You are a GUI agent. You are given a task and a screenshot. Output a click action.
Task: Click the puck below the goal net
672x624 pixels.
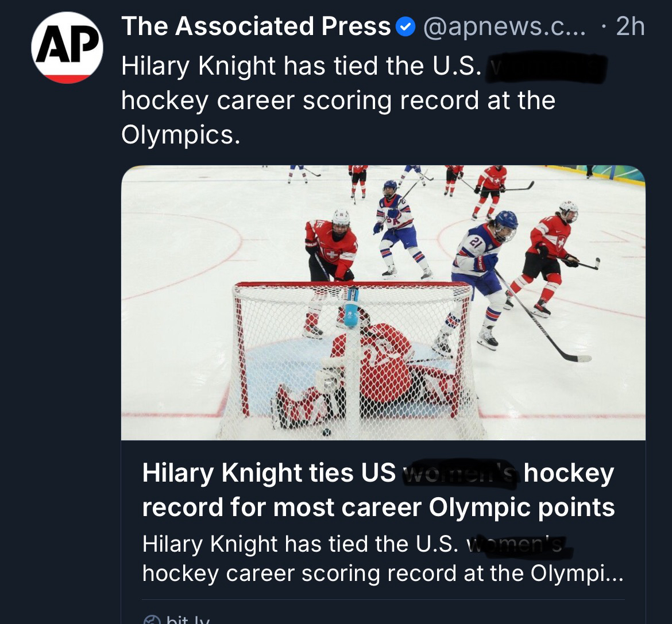pos(326,432)
